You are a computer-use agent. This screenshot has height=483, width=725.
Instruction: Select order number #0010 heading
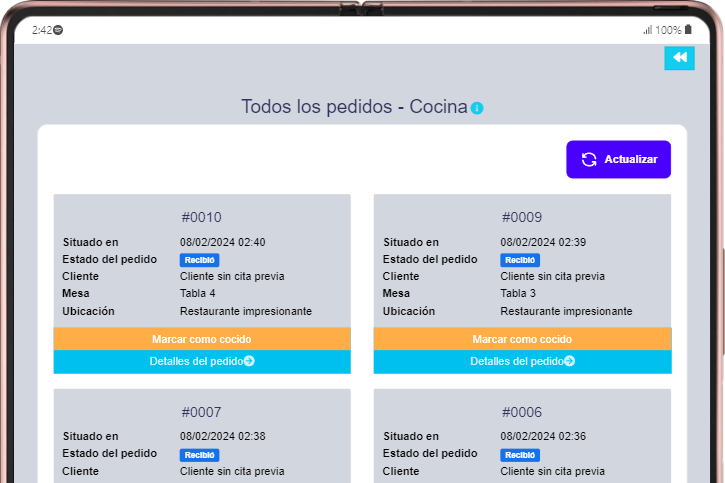point(202,217)
